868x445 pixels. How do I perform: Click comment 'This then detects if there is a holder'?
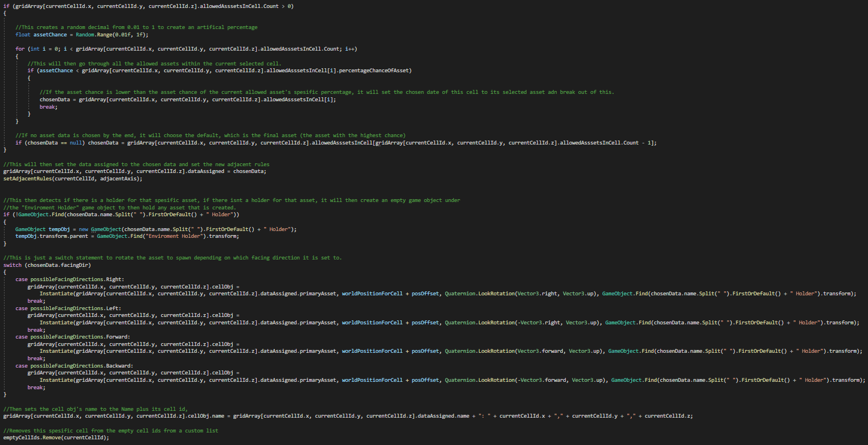click(232, 200)
